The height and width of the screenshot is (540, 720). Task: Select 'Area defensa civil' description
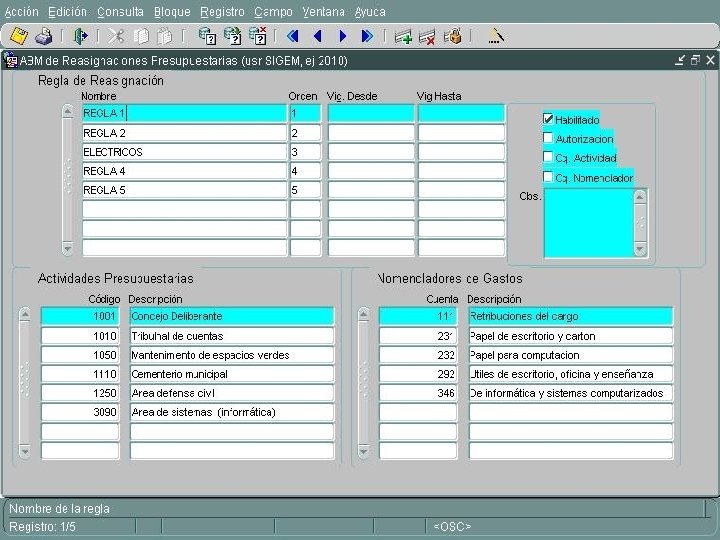[232, 393]
